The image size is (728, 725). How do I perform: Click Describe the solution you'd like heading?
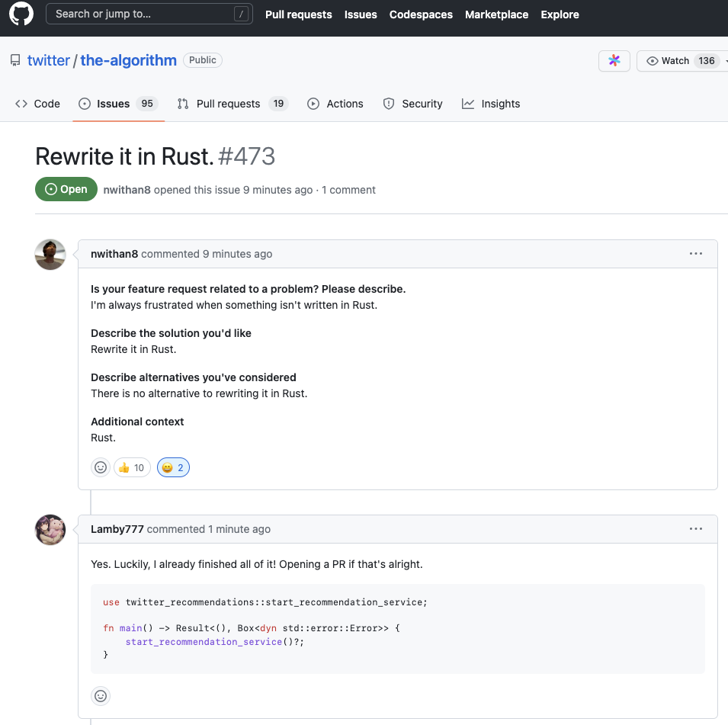pos(171,333)
